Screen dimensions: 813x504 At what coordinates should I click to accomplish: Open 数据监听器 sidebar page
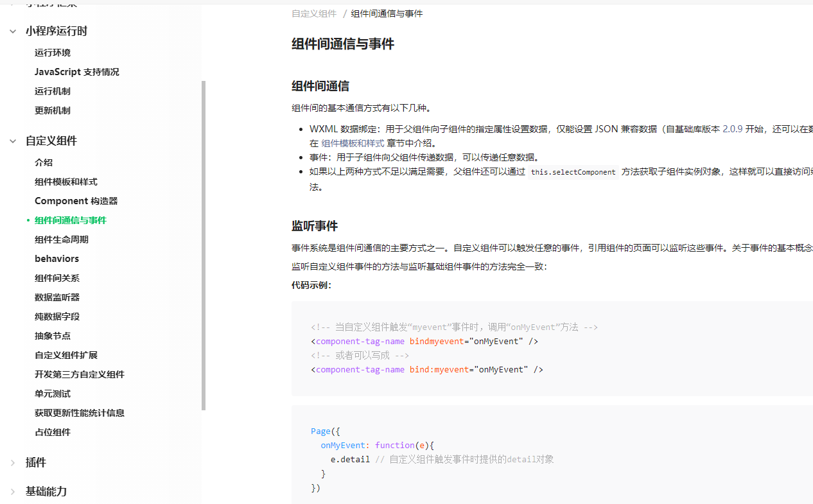[x=57, y=297]
